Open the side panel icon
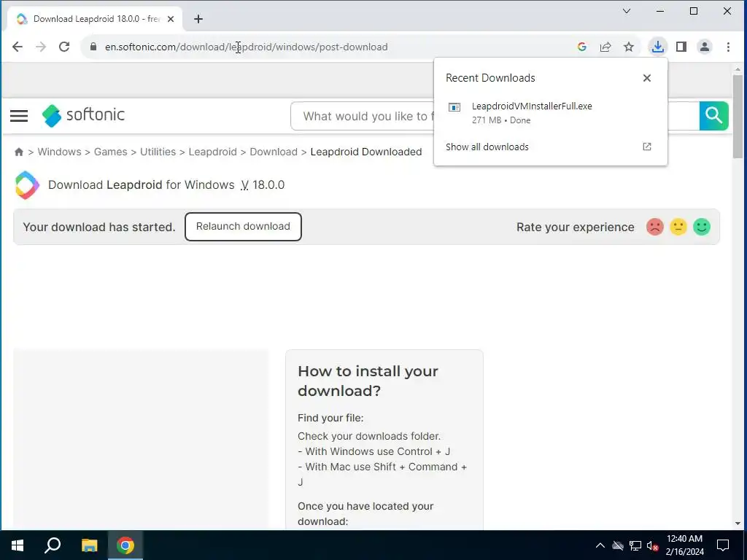Screen dimensions: 747x560 (681, 47)
